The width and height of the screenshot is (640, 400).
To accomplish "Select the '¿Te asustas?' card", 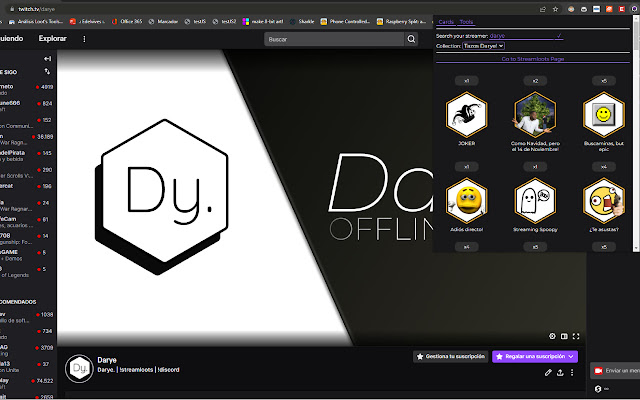I will 604,200.
